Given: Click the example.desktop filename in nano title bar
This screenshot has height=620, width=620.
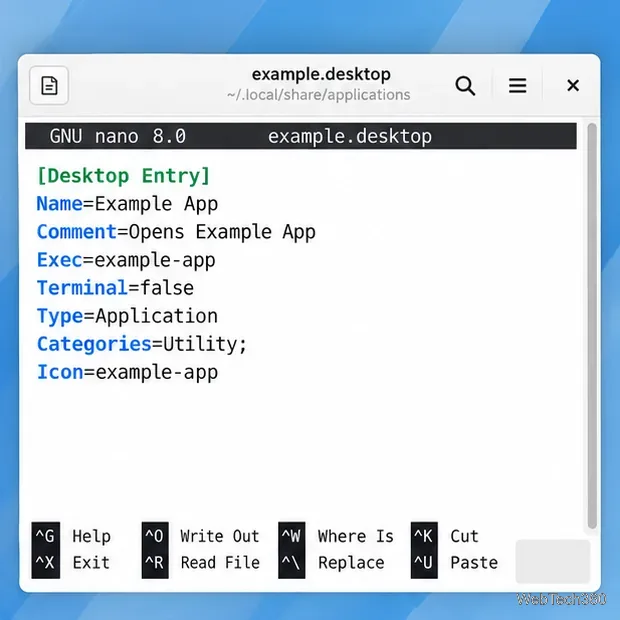Looking at the screenshot, I should 350,136.
